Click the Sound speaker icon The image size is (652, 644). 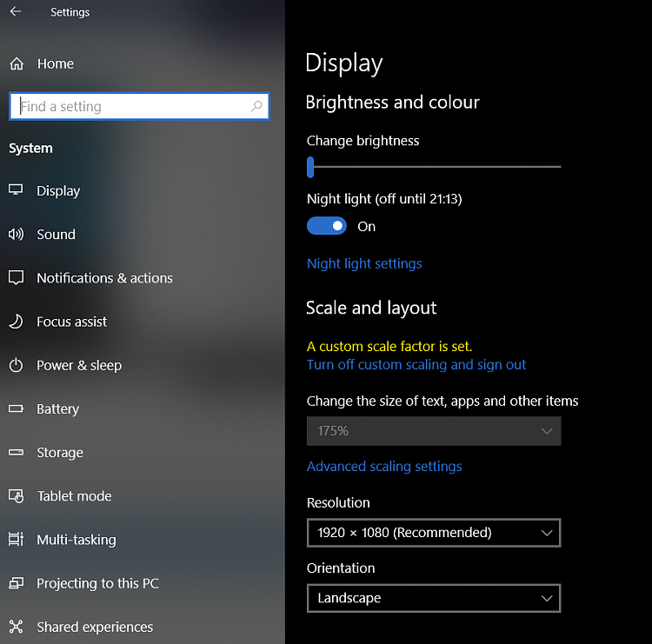point(17,234)
